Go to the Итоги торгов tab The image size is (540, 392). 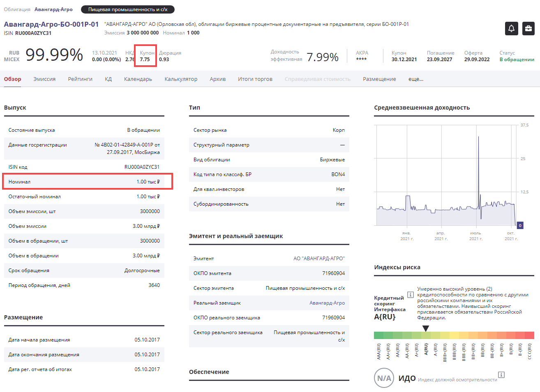pyautogui.click(x=255, y=79)
